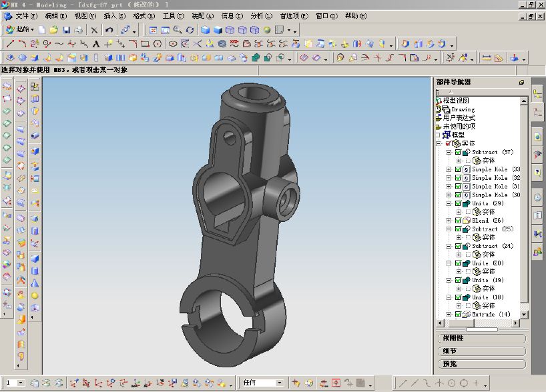Open the layer number 1 dropdown

click(21, 383)
